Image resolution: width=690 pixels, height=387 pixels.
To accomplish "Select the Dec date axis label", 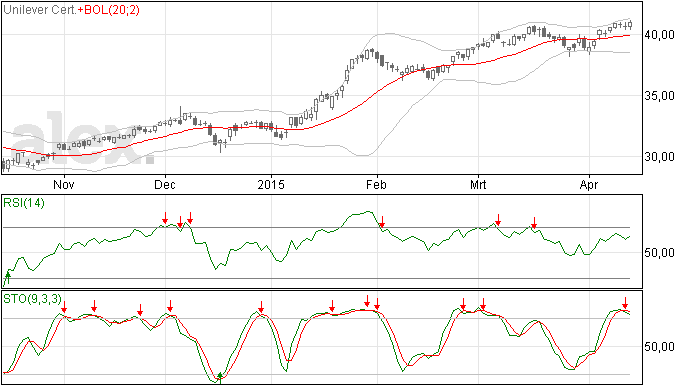I will (x=165, y=184).
